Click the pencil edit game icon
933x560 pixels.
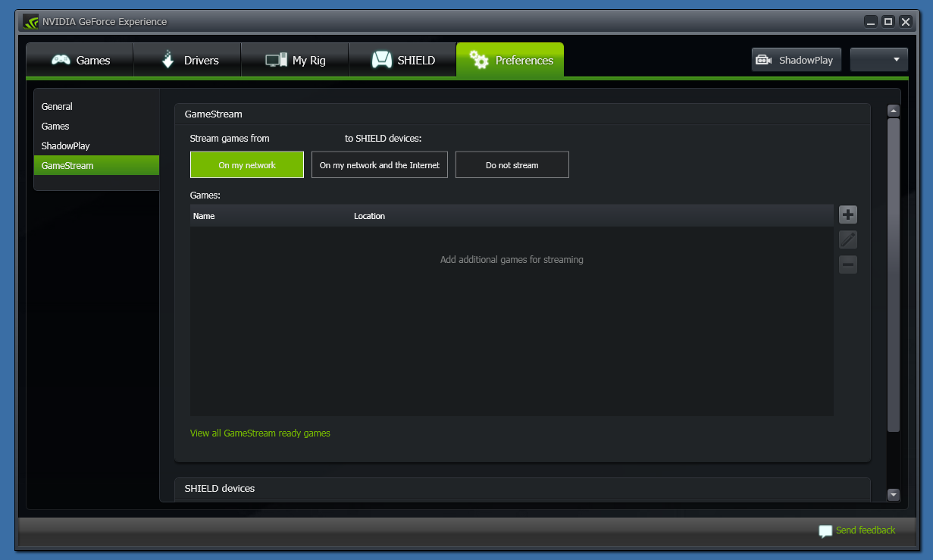848,239
